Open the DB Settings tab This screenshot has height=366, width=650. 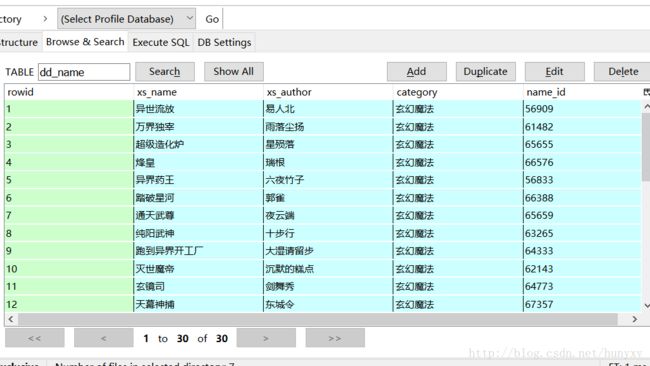click(x=224, y=42)
